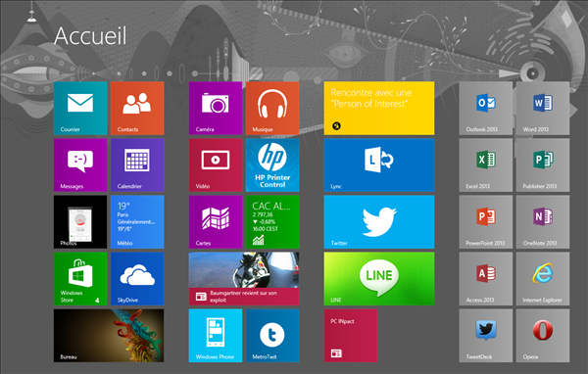Open the Photos tile

(x=80, y=222)
